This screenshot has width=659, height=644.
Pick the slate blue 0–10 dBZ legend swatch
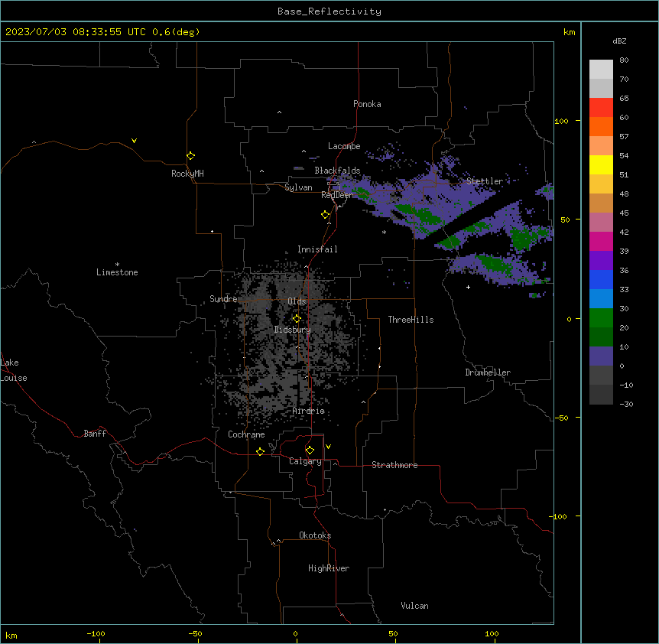[x=601, y=356]
